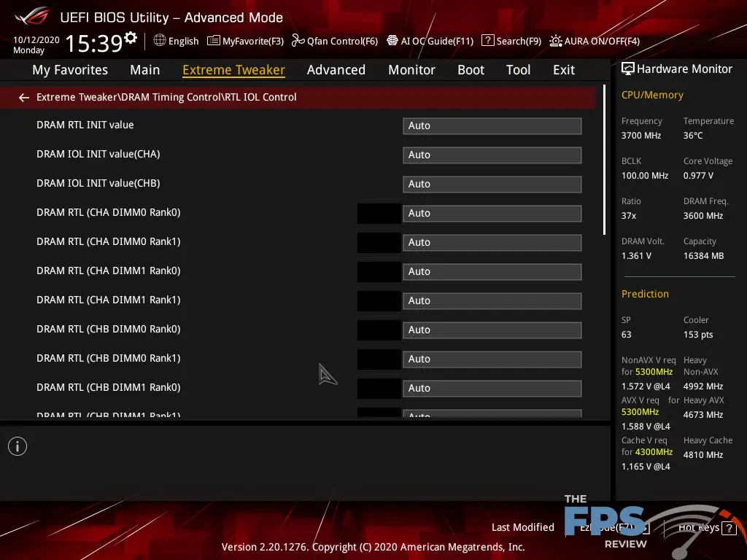Viewport: 747px width, 560px height.
Task: Click the ROG logo icon
Action: 32,17
